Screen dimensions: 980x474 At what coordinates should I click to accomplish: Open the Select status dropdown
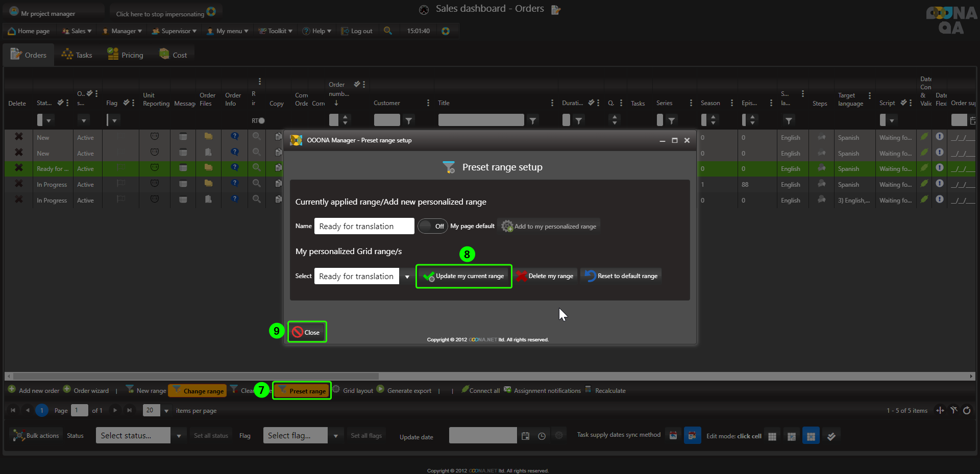point(179,436)
